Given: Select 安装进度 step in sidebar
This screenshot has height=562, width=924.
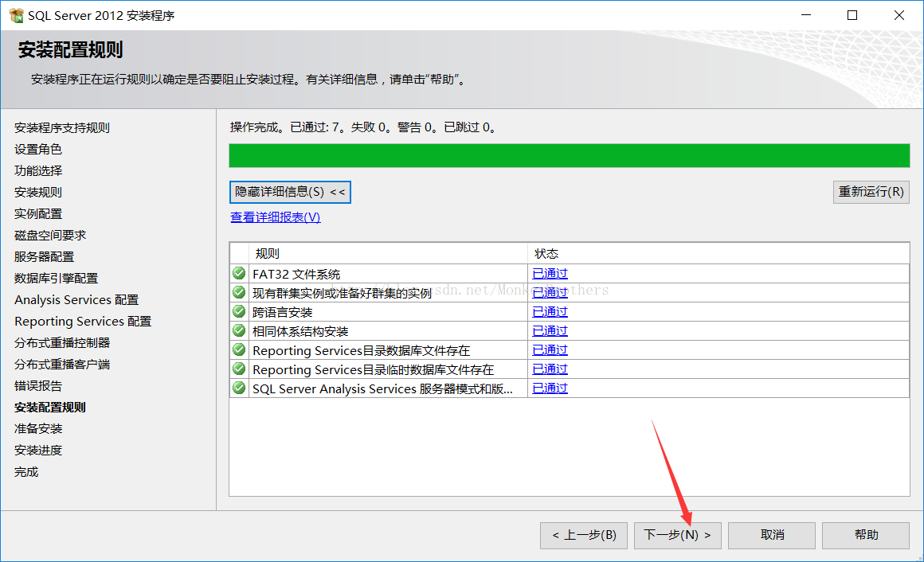Looking at the screenshot, I should coord(38,451).
